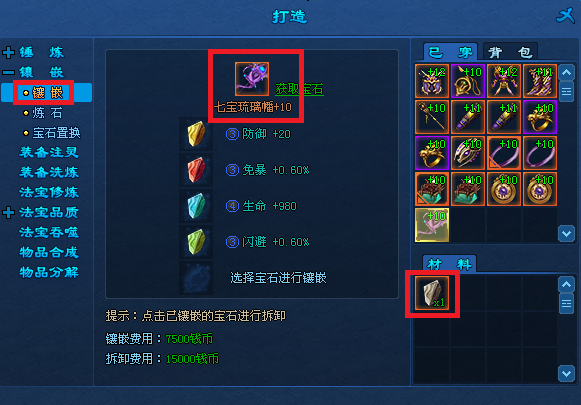Select the yellow defense gem slot

[x=196, y=134]
